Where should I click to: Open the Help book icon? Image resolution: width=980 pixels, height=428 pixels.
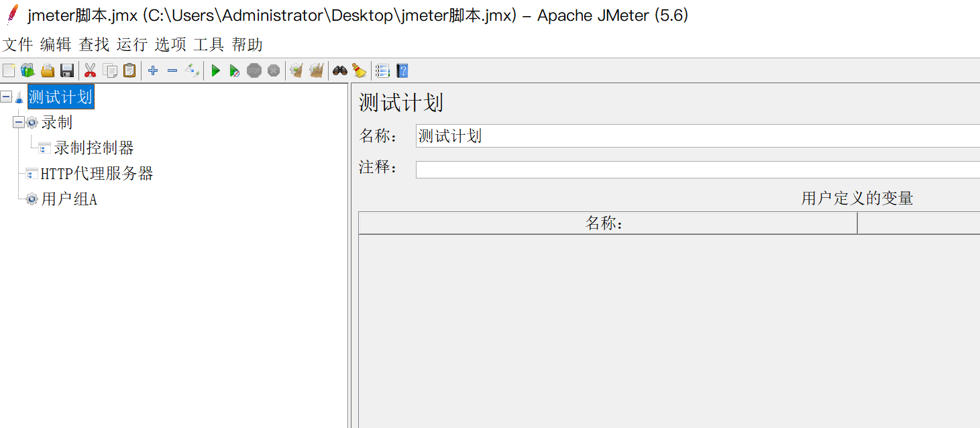pos(402,70)
